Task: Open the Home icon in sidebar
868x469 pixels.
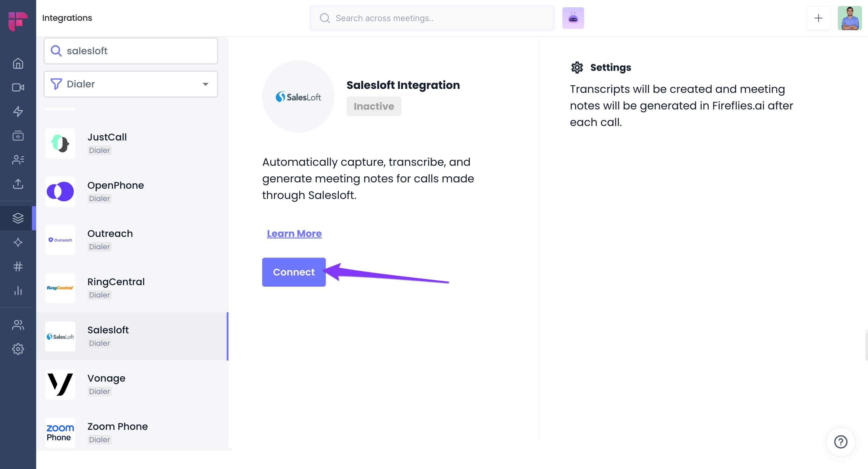Action: coord(18,63)
